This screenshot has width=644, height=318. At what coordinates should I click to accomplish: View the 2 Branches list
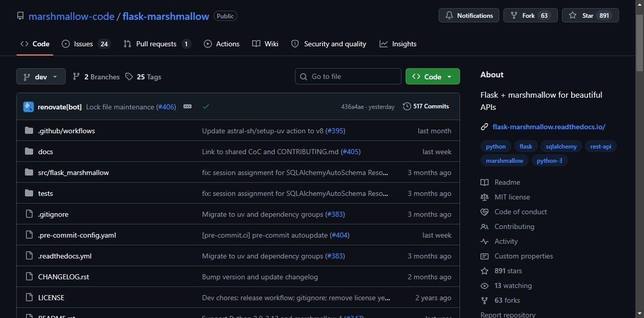pyautogui.click(x=96, y=77)
